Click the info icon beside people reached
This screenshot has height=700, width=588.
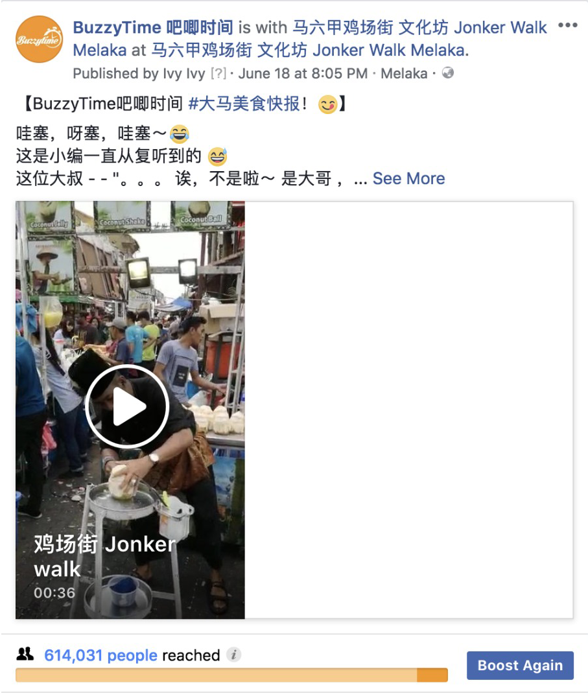[233, 655]
